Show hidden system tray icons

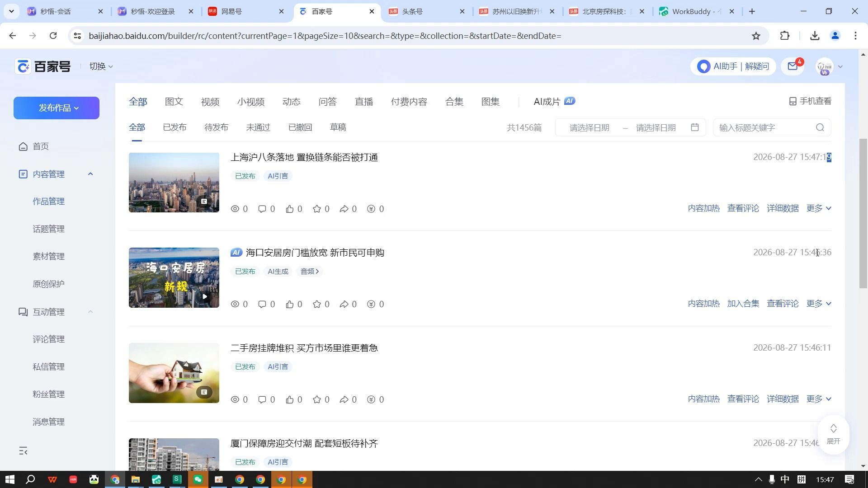(x=758, y=479)
